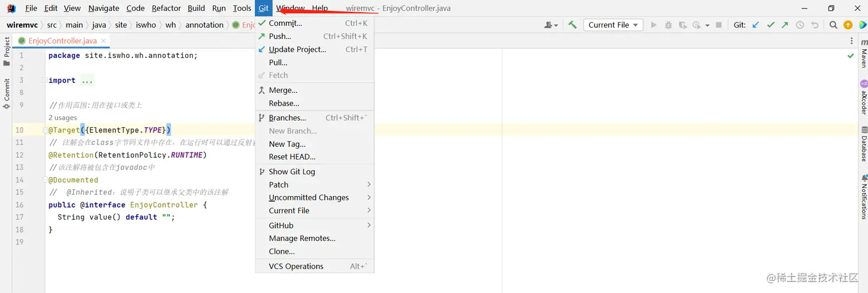
Task: Click the @Documented annotation in code
Action: pos(73,180)
